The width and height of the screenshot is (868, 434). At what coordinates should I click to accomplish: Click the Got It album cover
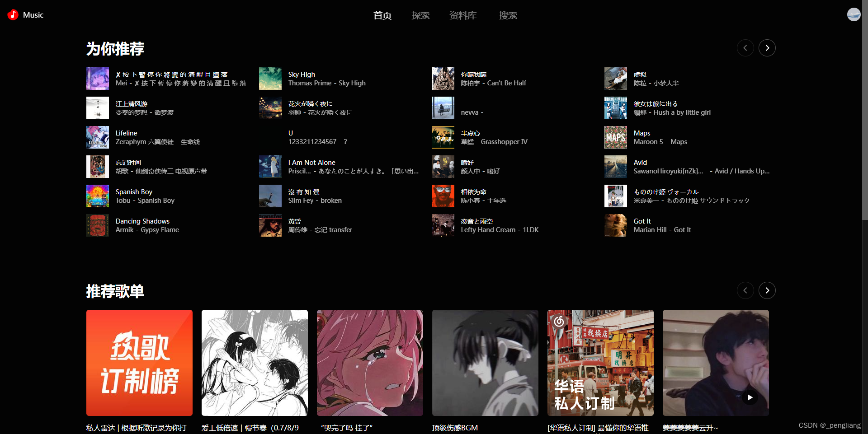click(616, 225)
